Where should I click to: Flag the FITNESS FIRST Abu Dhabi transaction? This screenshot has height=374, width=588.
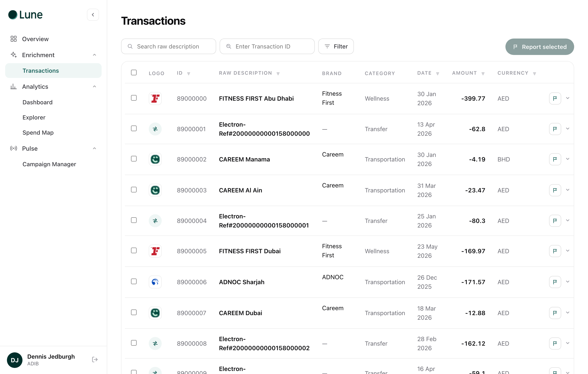[555, 98]
